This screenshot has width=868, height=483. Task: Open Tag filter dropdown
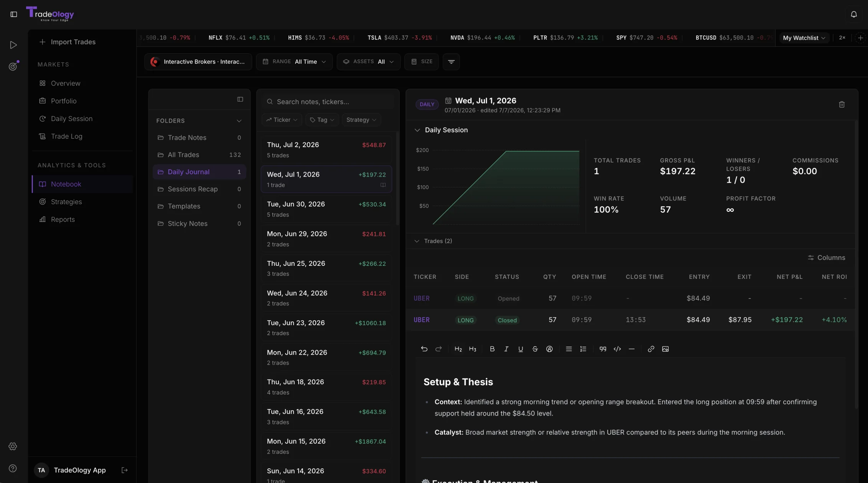point(322,120)
